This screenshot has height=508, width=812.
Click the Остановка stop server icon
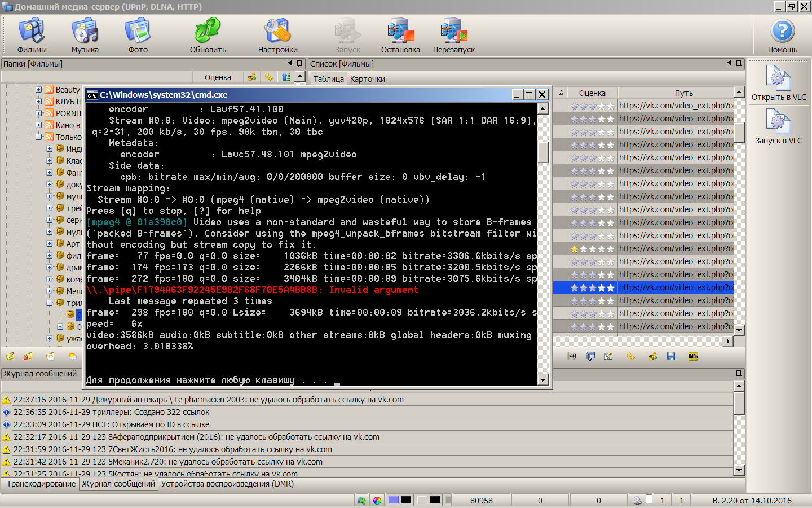400,35
